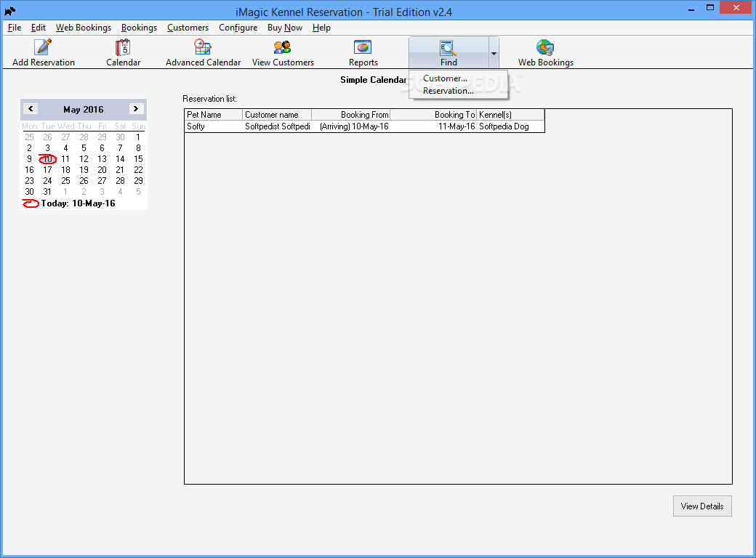Open the Advanced Calendar icon
This screenshot has height=558, width=756.
[x=203, y=47]
